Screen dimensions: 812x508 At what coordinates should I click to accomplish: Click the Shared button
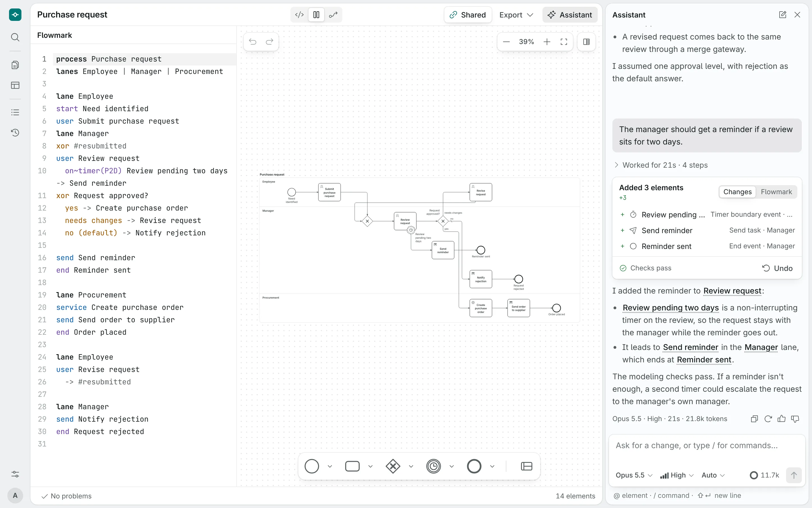point(468,15)
